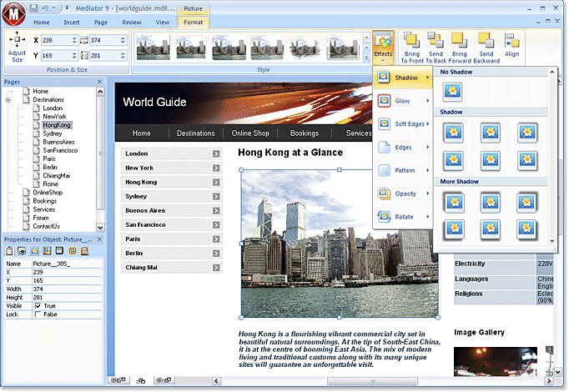The image size is (569, 392).
Task: Expand the Soft Edges submenu
Action: tap(404, 124)
